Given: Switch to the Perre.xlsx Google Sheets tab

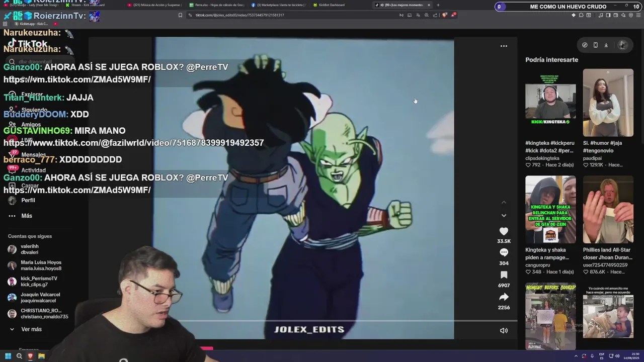Looking at the screenshot, I should click(216, 5).
